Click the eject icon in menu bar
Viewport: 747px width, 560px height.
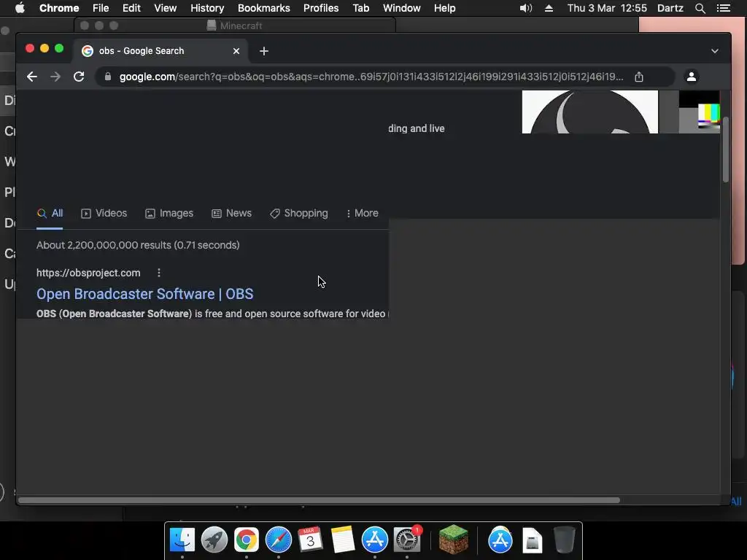549,8
